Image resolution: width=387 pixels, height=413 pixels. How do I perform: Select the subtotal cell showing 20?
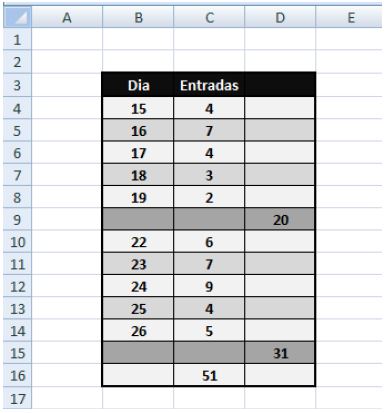point(280,219)
